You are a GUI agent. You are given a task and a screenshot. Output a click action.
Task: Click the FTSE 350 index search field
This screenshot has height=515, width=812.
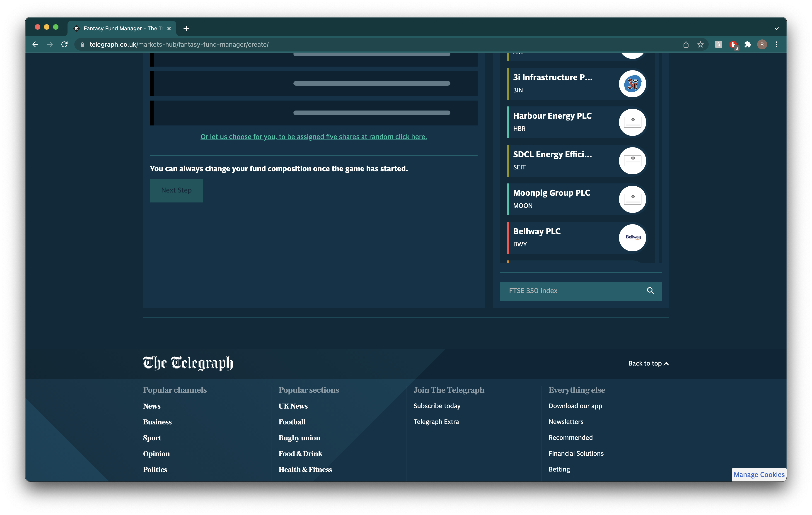click(581, 291)
